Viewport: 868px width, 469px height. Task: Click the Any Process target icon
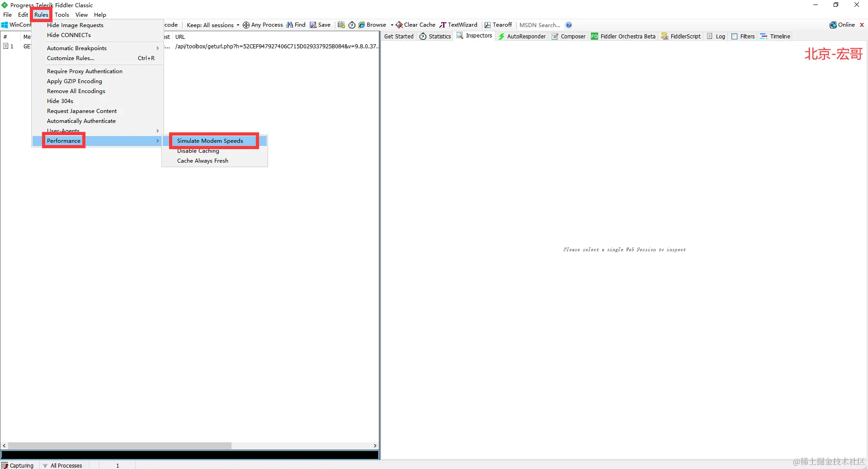[246, 25]
